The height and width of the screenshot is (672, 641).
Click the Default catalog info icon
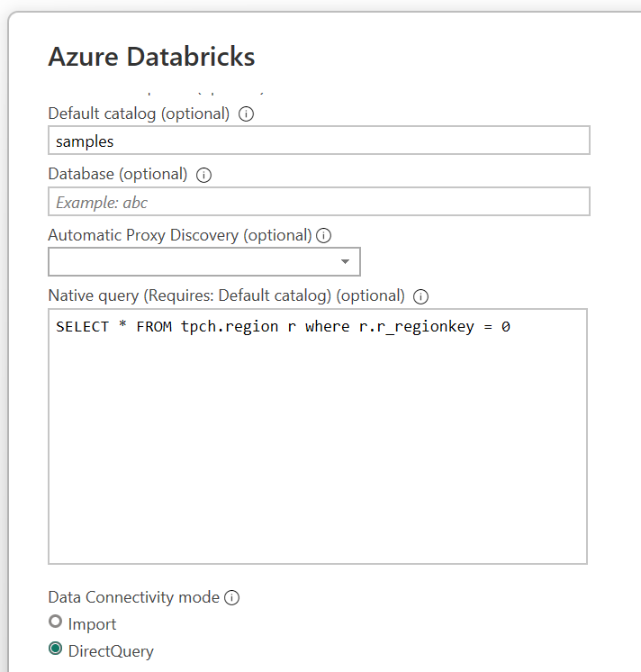(x=246, y=114)
